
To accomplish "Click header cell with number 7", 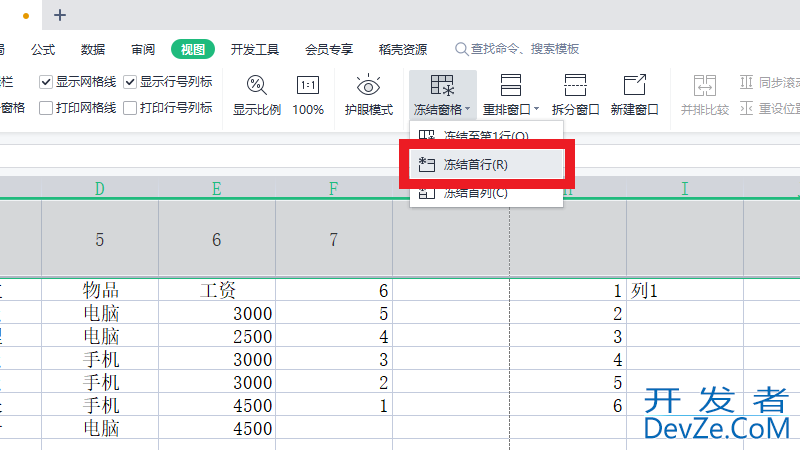I will 334,239.
